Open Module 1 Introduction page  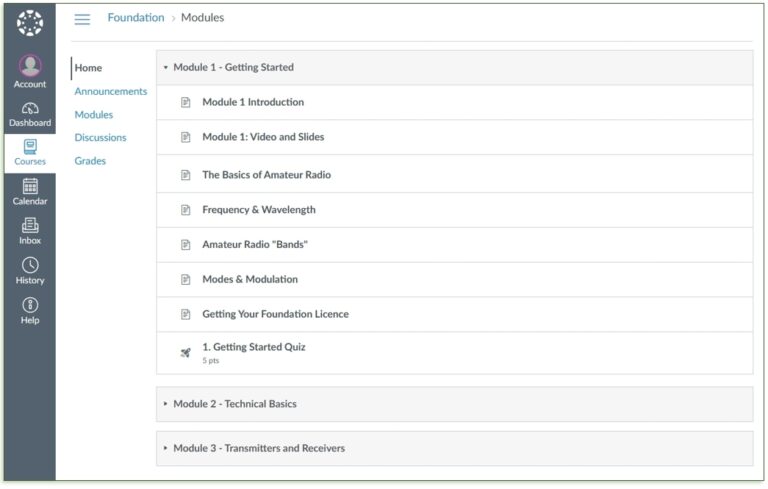pyautogui.click(x=253, y=102)
